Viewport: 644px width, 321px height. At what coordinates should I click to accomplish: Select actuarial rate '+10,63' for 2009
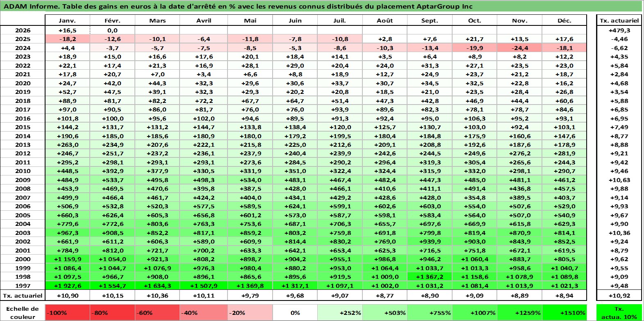click(x=619, y=180)
